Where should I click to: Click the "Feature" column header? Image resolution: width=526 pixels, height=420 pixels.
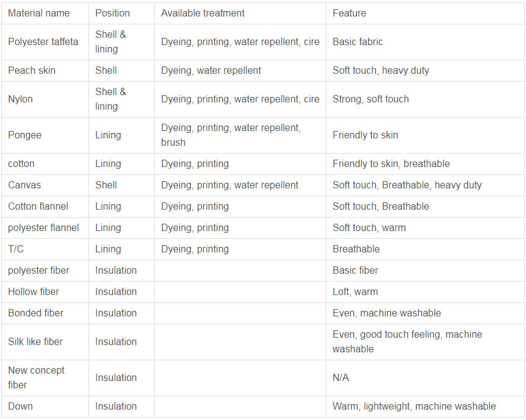(349, 13)
